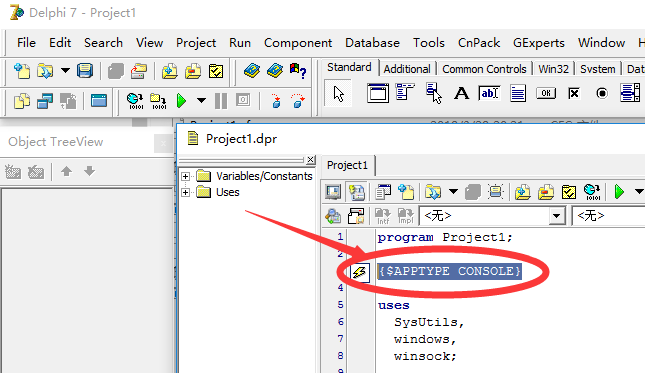Select the Uses folder in code explorer
The height and width of the screenshot is (373, 645).
[227, 192]
